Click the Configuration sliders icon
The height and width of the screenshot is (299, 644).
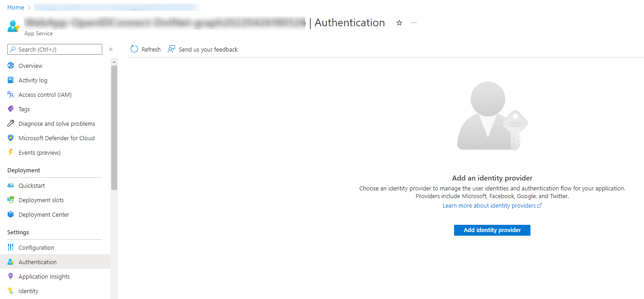[x=11, y=247]
